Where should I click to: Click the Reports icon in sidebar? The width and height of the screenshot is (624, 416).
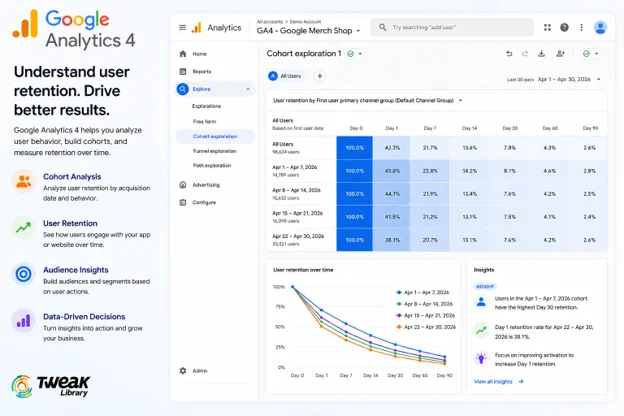tap(183, 72)
